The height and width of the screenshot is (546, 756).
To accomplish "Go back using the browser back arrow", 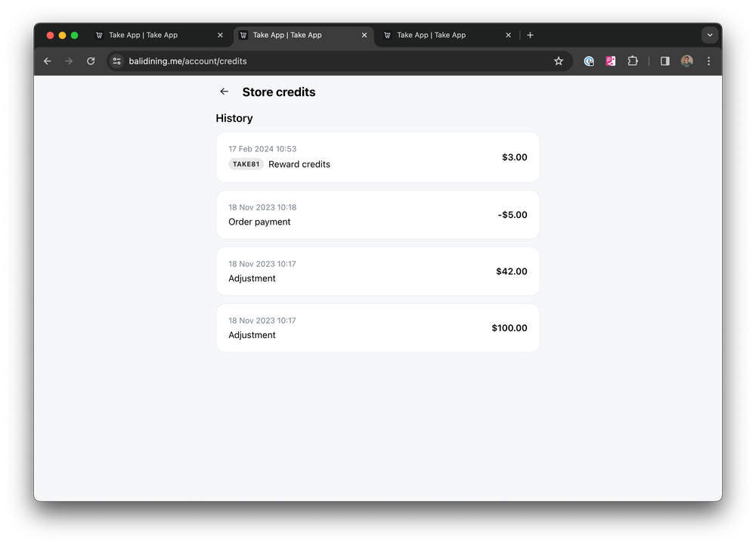I will [47, 61].
